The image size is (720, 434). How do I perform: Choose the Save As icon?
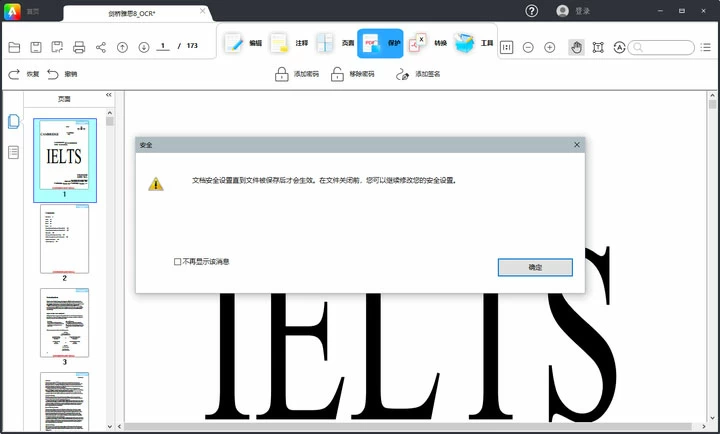click(x=57, y=47)
